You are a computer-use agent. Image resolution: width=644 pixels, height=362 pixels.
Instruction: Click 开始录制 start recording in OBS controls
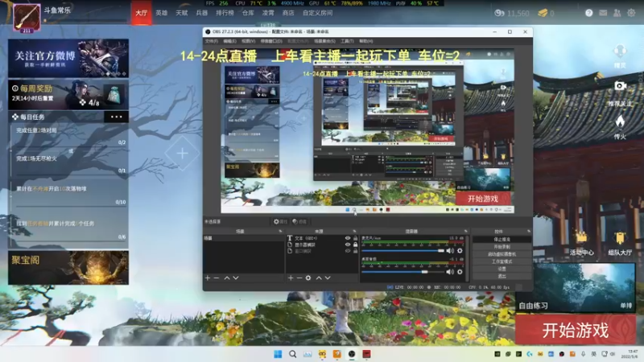[x=502, y=247]
